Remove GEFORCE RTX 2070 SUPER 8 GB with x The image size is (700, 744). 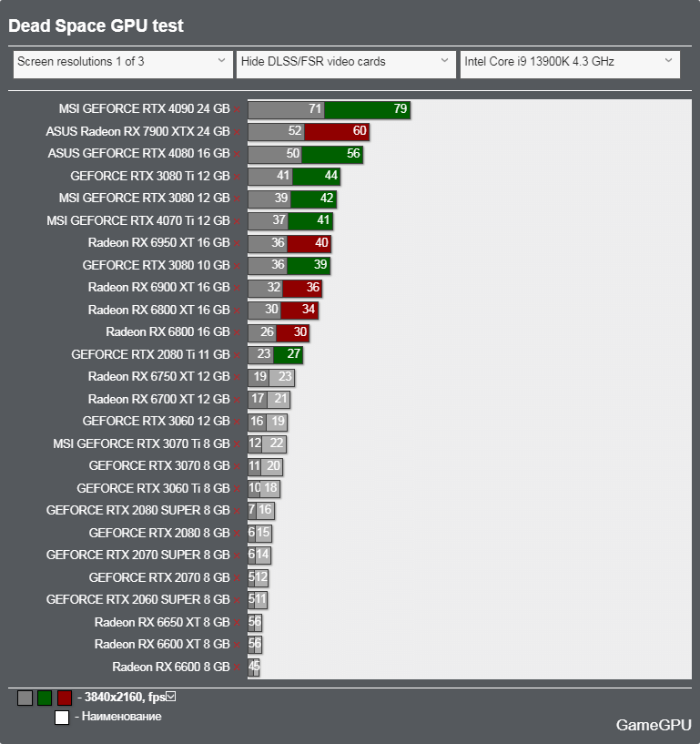(x=237, y=555)
